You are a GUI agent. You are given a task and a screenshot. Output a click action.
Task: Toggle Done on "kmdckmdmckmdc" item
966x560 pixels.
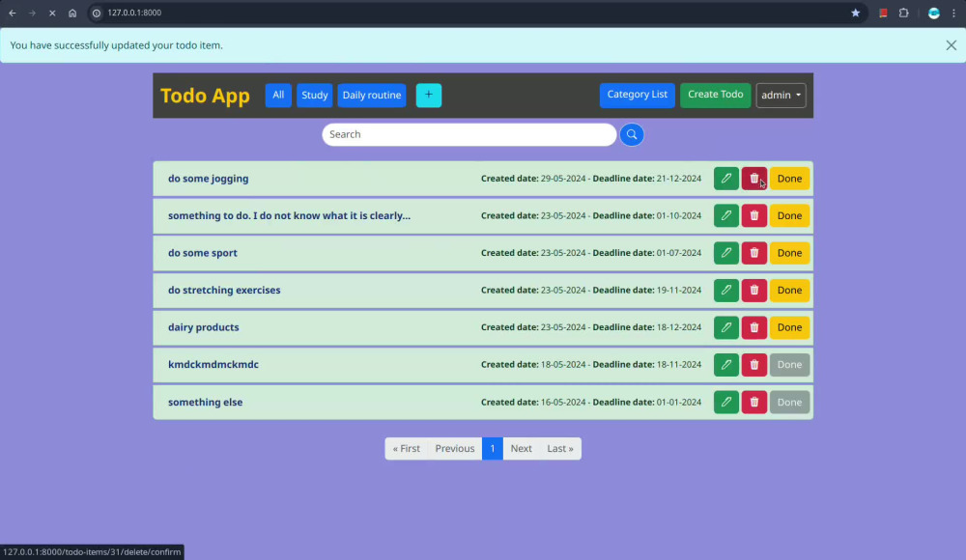point(789,365)
